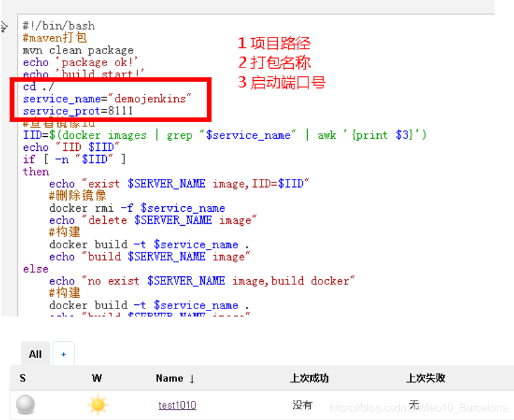The height and width of the screenshot is (420, 514).
Task: Click the 'then' keyword line
Action: [36, 172]
